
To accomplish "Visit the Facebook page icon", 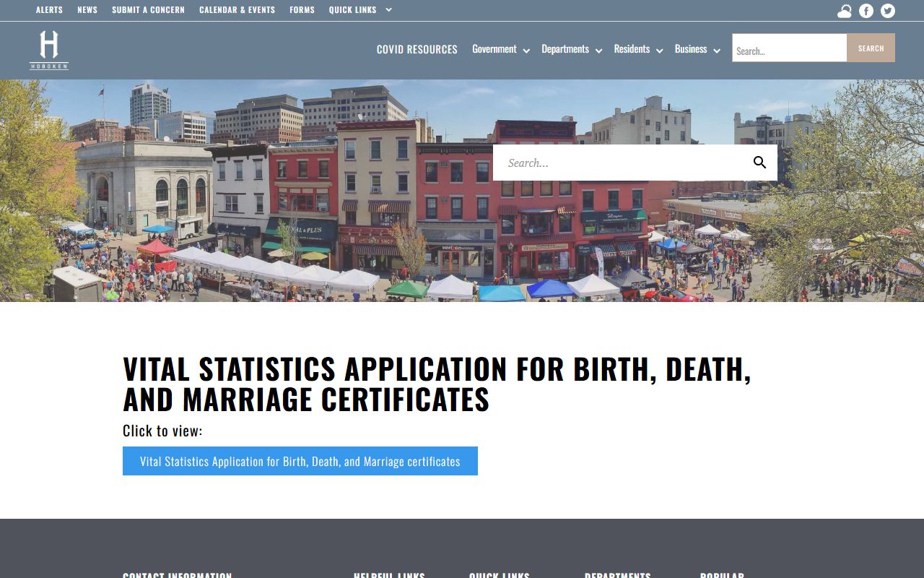I will point(866,11).
